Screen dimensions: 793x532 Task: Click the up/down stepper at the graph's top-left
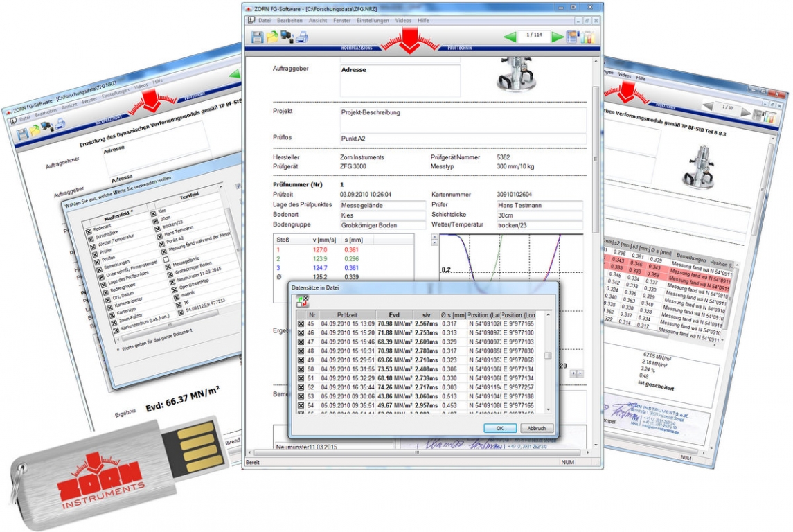pos(434,240)
